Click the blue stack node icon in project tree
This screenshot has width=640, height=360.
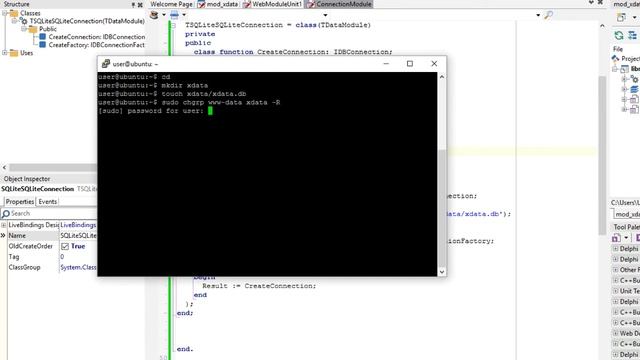[634, 89]
